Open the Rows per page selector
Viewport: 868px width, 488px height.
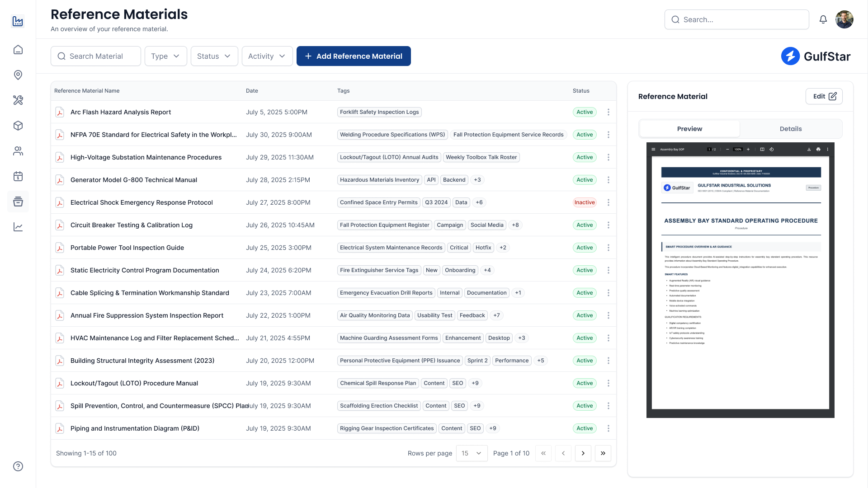click(x=472, y=453)
